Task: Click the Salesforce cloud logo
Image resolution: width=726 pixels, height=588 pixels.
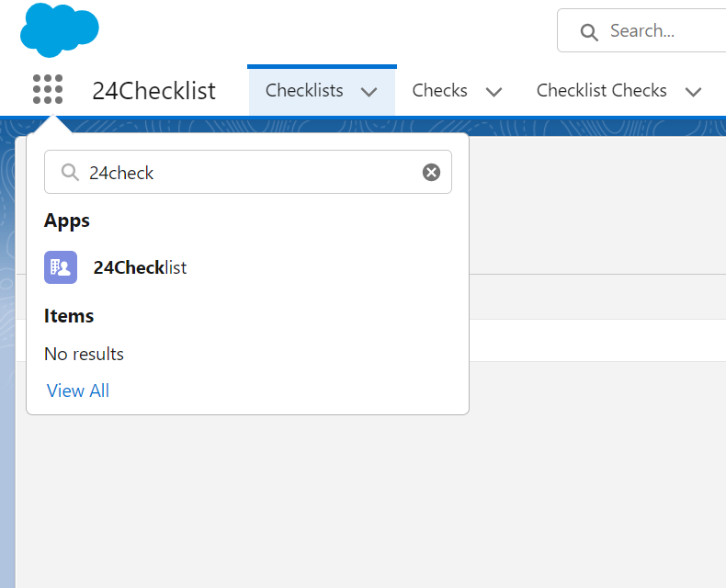Action: (60, 29)
